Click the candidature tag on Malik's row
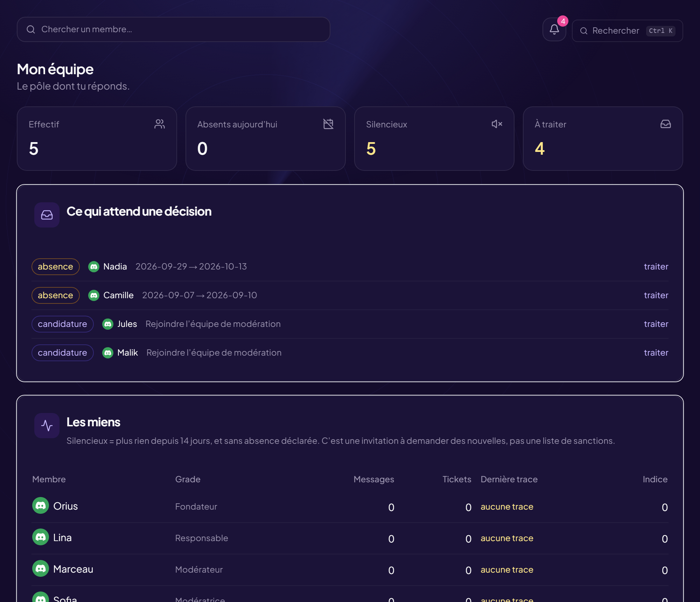700x602 pixels. tap(63, 353)
